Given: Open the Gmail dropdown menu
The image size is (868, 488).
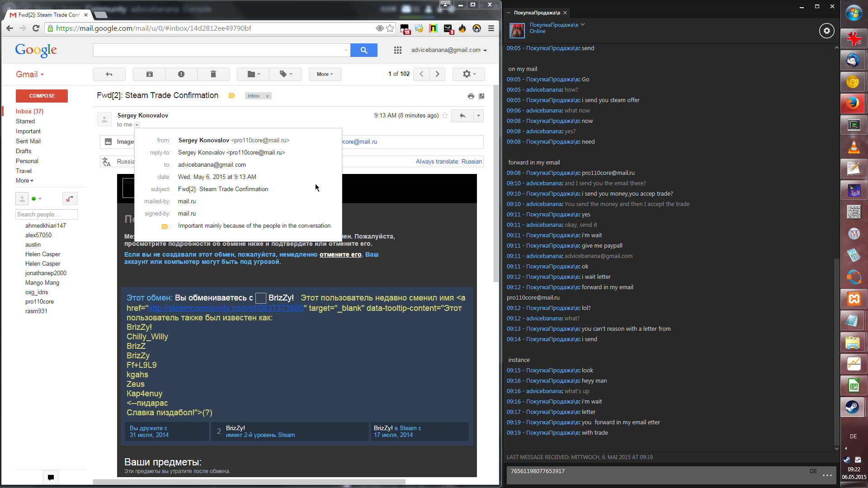Looking at the screenshot, I should pyautogui.click(x=30, y=75).
